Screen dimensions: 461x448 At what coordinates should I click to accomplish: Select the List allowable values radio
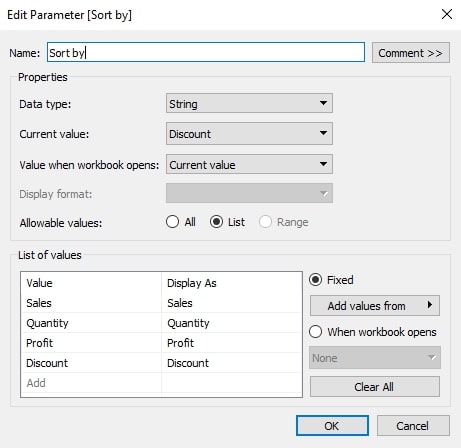(x=216, y=222)
